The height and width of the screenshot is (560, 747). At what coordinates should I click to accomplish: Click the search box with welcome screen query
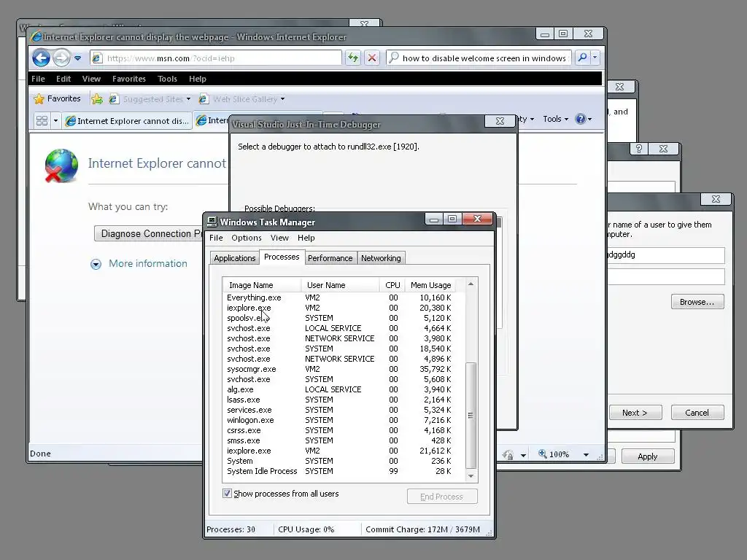pyautogui.click(x=479, y=58)
